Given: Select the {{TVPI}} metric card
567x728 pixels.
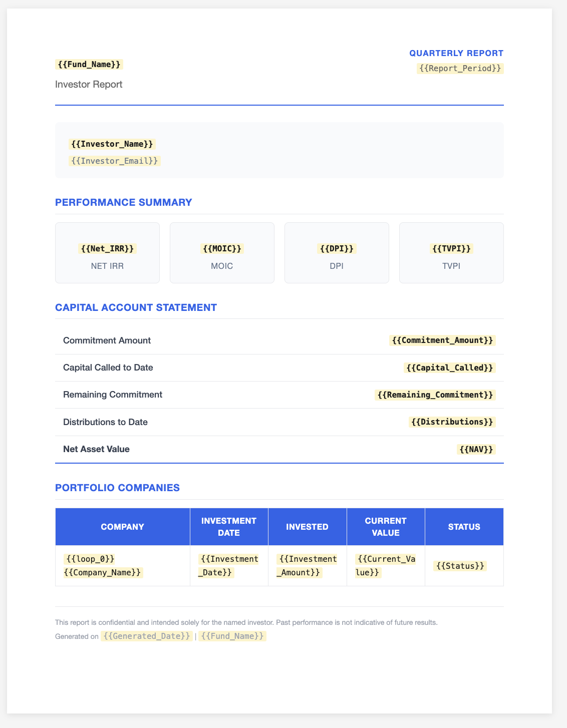Looking at the screenshot, I should [x=451, y=253].
